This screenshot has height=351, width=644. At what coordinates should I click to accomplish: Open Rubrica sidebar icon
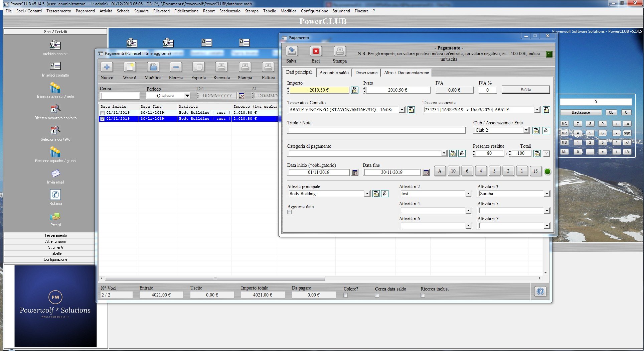point(55,195)
